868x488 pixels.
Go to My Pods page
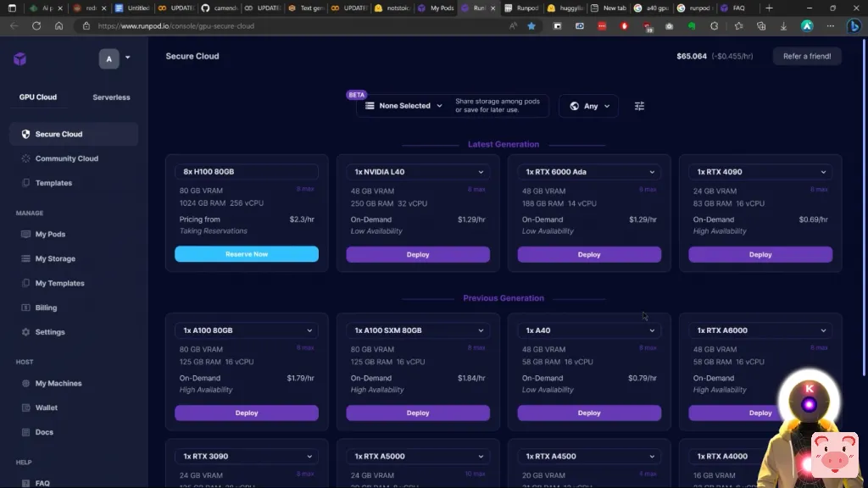(x=50, y=234)
